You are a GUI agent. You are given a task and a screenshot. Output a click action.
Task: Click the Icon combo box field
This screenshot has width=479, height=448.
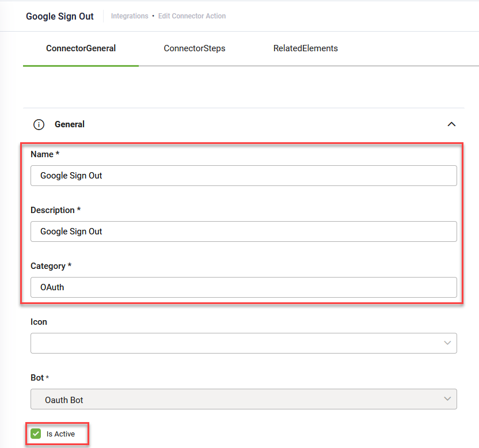point(244,343)
